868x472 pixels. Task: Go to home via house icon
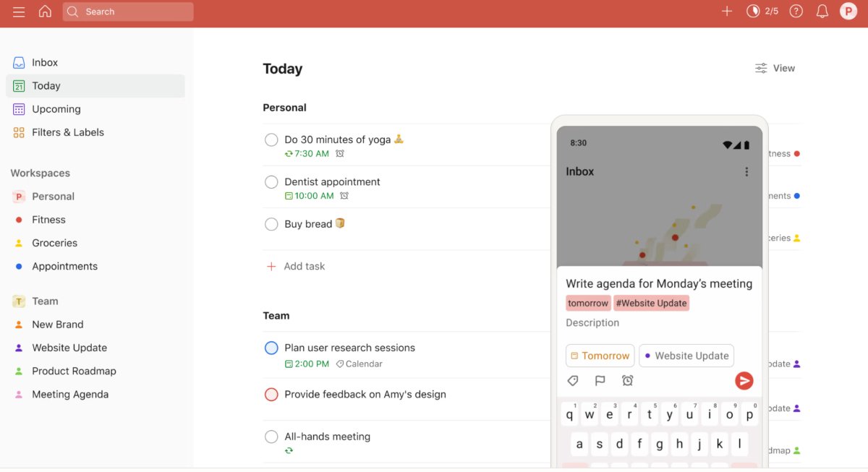(x=45, y=12)
